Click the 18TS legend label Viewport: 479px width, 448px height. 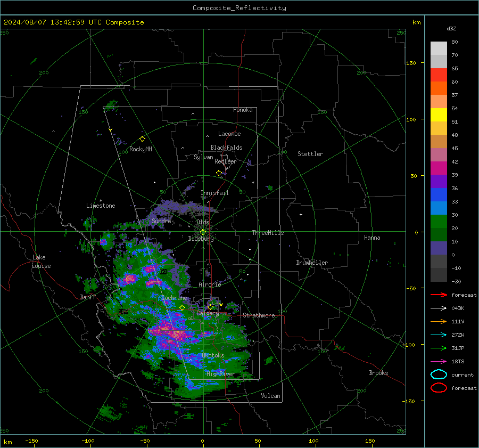(458, 362)
